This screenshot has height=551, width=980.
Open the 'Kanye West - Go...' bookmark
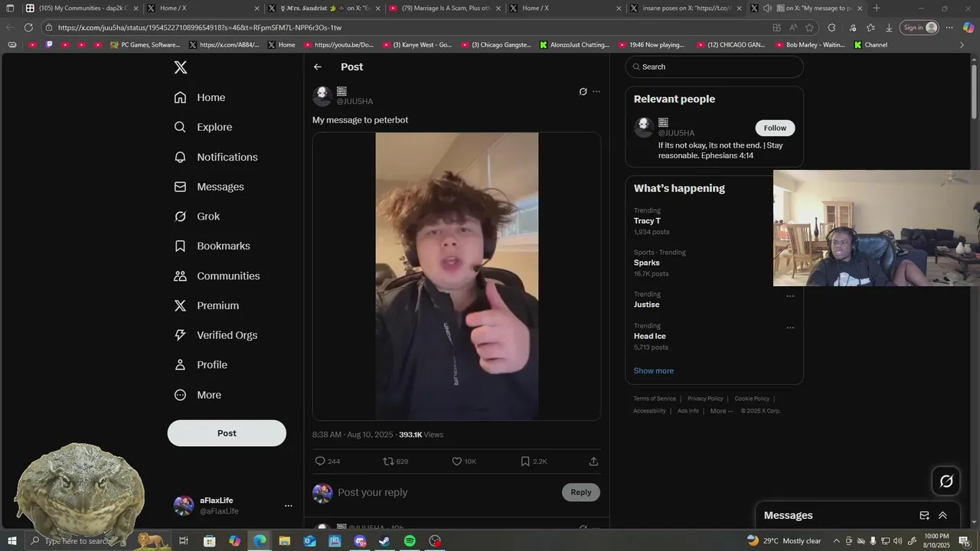[x=417, y=44]
